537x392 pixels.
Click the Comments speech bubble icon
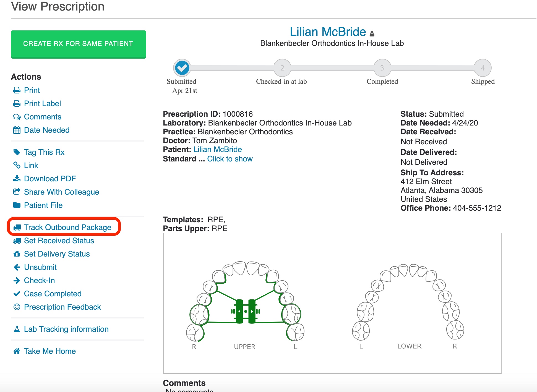17,117
